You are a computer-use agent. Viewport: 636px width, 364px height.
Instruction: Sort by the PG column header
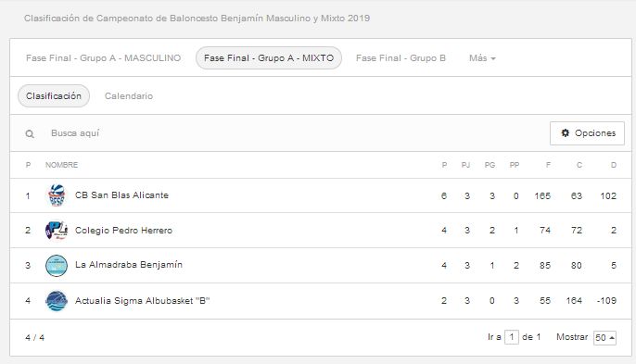(490, 165)
